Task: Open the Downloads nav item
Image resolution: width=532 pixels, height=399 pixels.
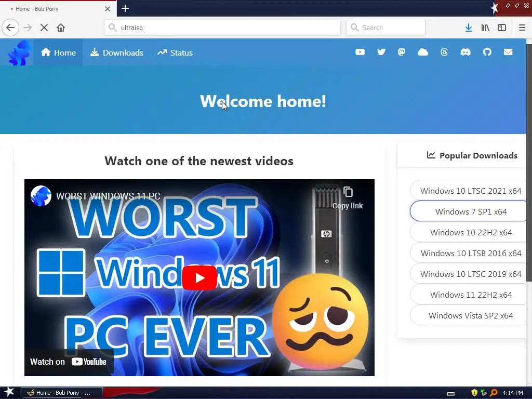Action: [117, 52]
